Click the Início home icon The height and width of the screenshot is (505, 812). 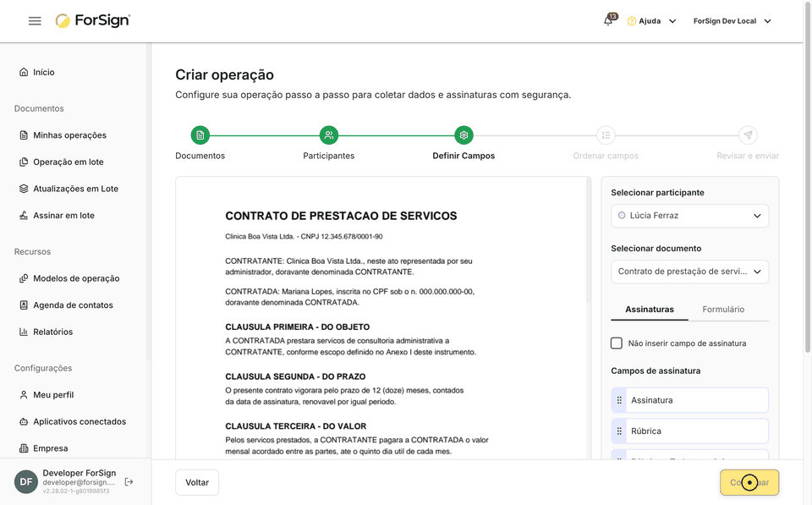point(24,72)
